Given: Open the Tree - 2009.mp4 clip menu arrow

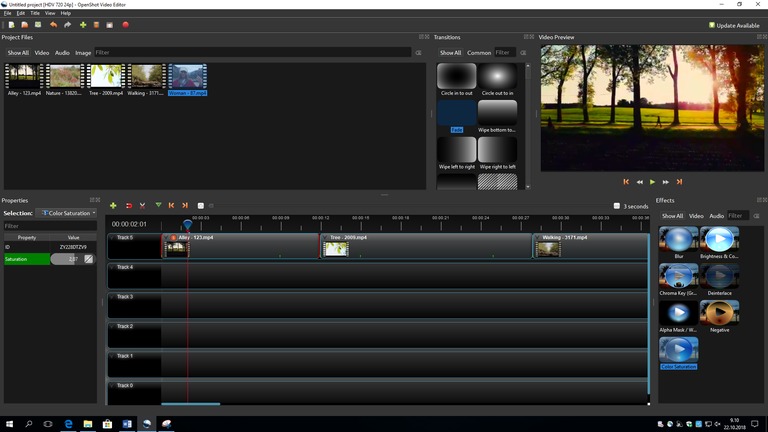Looking at the screenshot, I should (325, 238).
